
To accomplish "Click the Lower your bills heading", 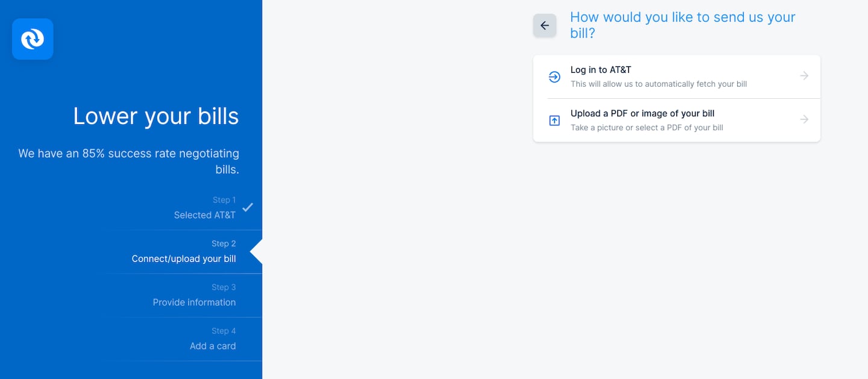I will (x=156, y=116).
